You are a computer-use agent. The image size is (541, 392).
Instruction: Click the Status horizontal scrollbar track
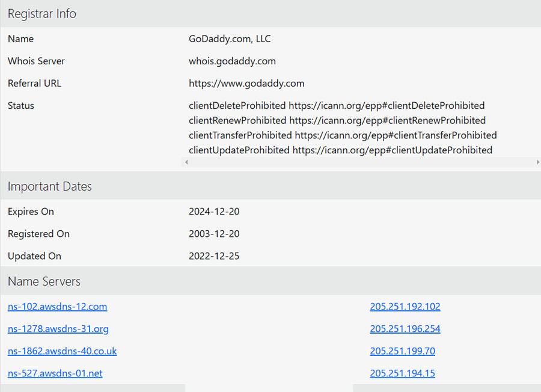click(361, 162)
